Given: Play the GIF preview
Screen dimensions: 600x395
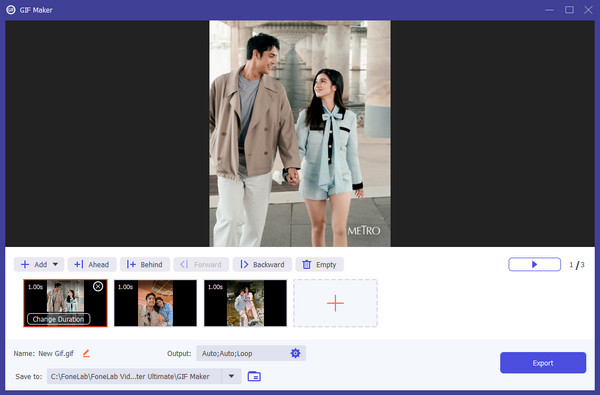Looking at the screenshot, I should point(534,264).
